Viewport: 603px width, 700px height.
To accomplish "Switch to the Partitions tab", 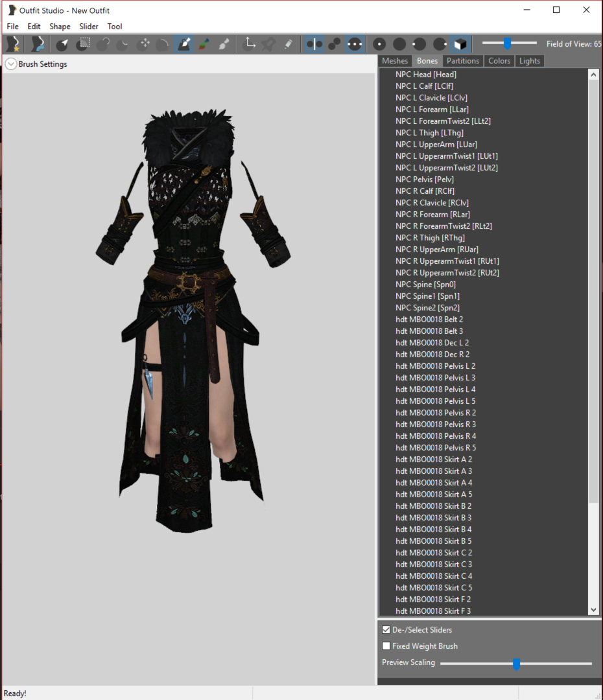I will (463, 61).
